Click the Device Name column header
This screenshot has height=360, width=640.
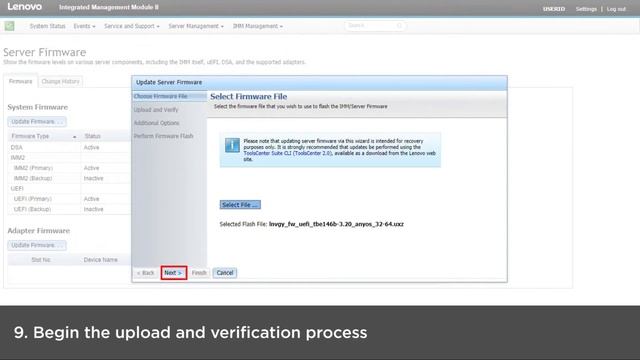[x=100, y=260]
